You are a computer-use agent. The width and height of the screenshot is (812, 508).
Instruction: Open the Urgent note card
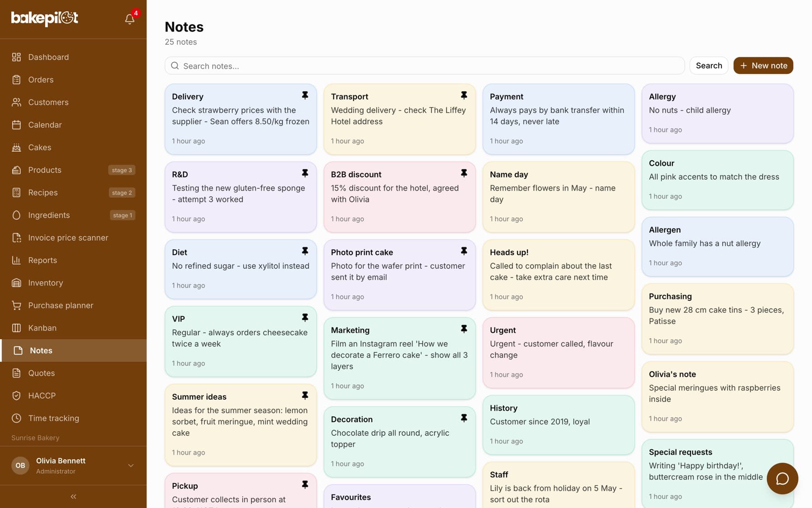[x=558, y=353]
